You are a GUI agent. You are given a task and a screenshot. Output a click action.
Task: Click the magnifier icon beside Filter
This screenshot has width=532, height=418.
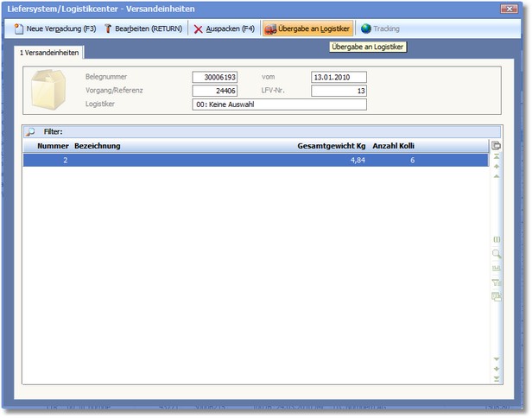[x=31, y=131]
